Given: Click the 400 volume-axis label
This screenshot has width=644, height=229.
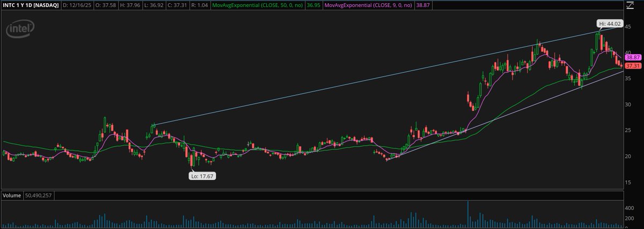Looking at the screenshot, I should click(631, 207).
